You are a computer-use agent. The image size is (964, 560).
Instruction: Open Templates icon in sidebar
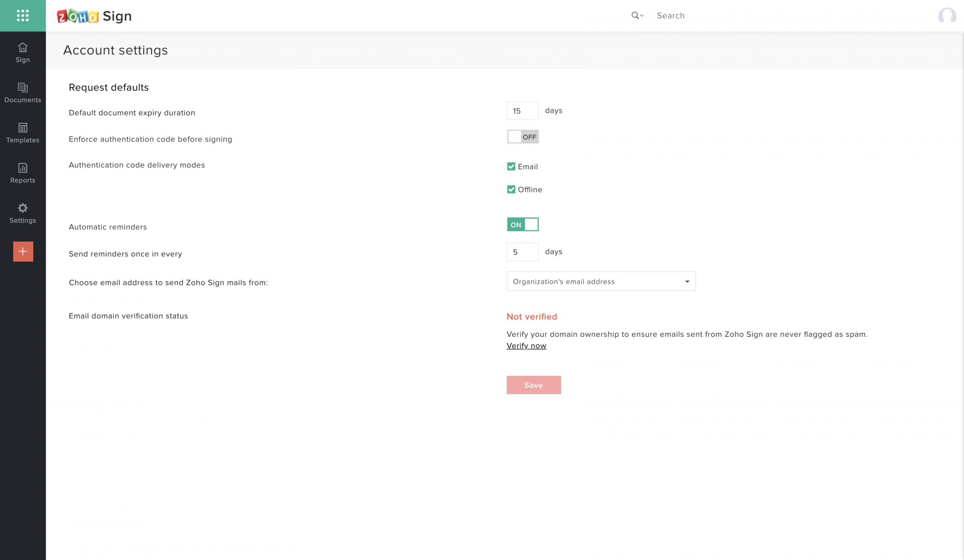coord(23,128)
